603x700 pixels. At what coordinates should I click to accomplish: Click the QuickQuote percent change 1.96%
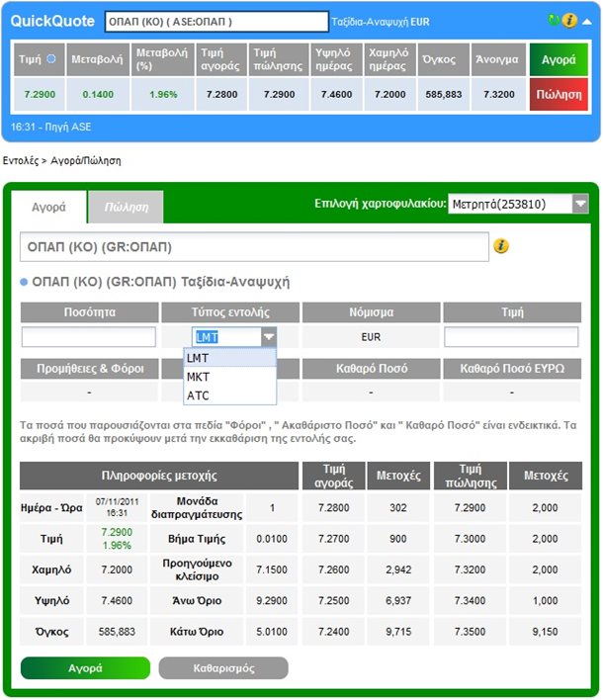pos(163,94)
